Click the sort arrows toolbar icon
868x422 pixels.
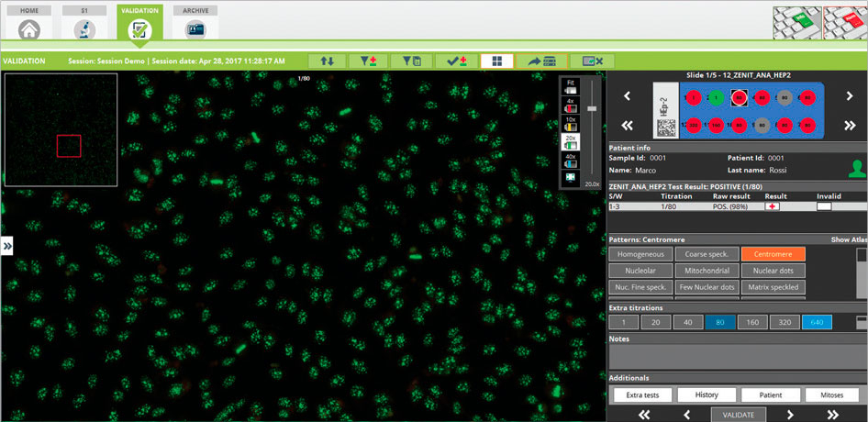tap(327, 61)
